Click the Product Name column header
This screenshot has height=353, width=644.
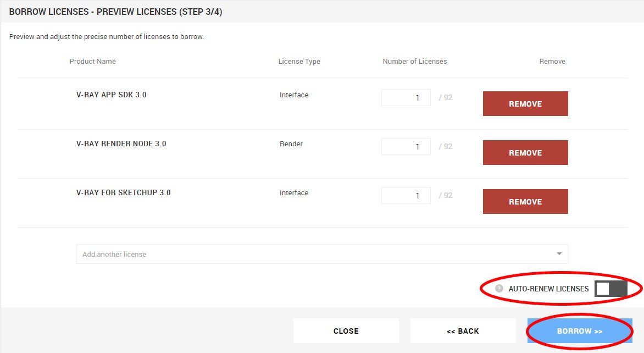(92, 61)
